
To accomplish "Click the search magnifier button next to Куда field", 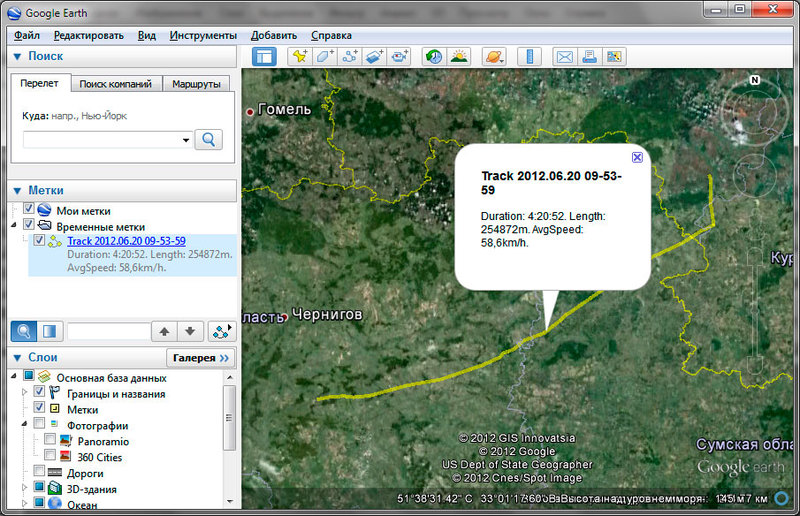I will pyautogui.click(x=208, y=139).
